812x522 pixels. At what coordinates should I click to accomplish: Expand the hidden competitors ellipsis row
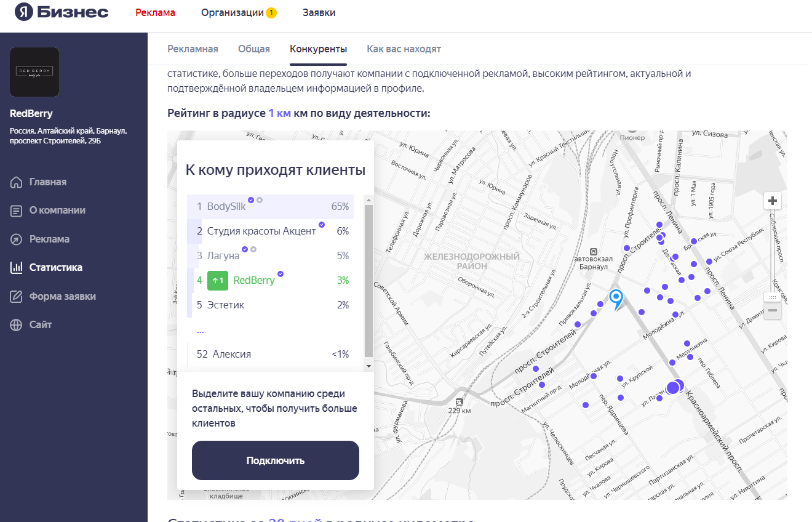[200, 331]
